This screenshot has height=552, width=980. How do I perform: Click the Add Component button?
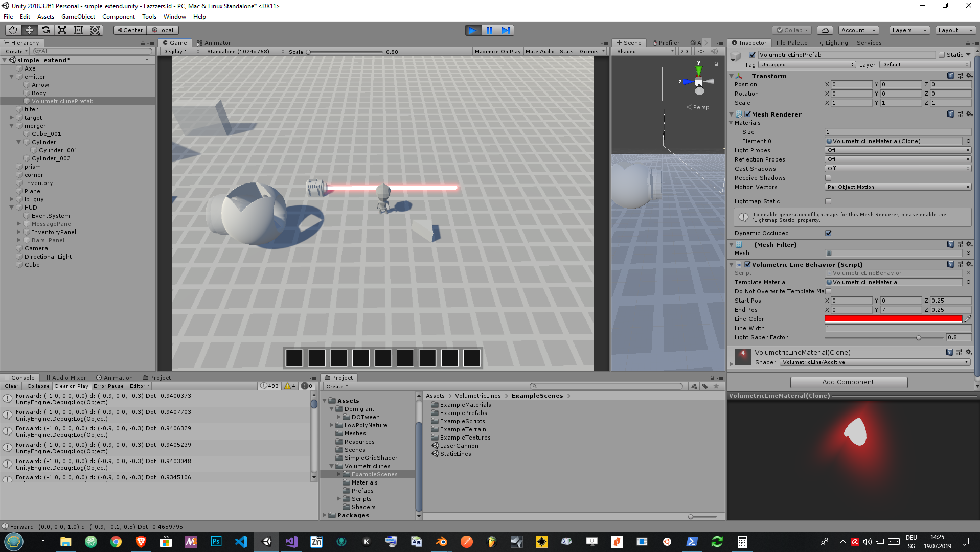tap(848, 382)
